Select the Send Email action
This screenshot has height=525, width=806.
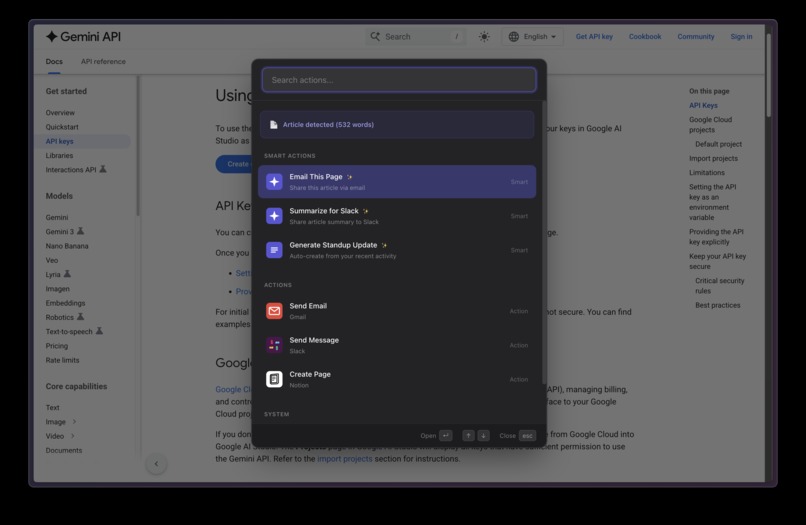(x=397, y=311)
